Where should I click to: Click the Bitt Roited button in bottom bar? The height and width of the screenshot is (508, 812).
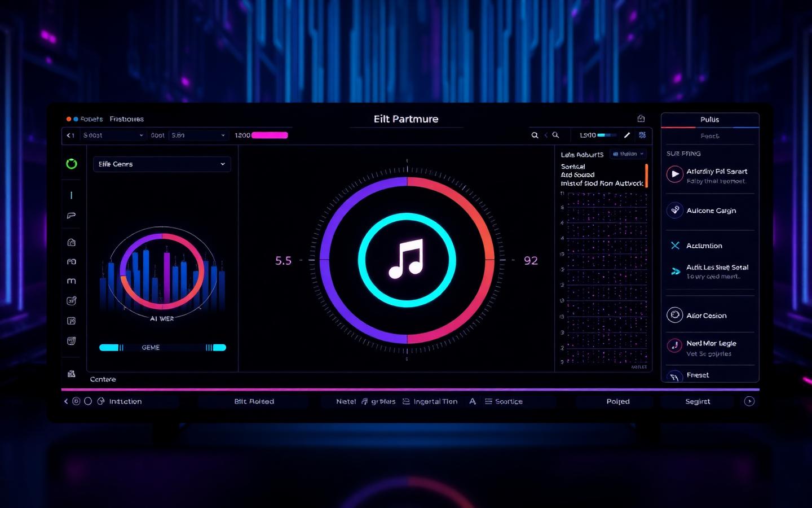pyautogui.click(x=254, y=401)
